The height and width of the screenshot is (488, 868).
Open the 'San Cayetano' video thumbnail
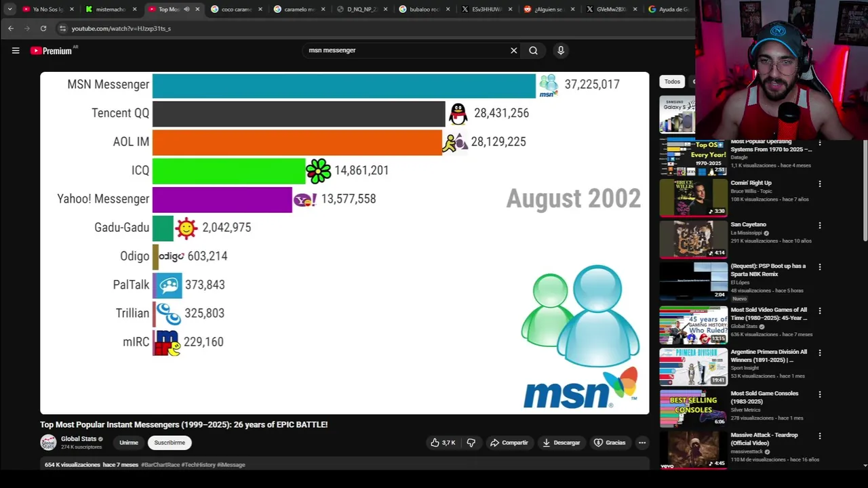tap(693, 239)
